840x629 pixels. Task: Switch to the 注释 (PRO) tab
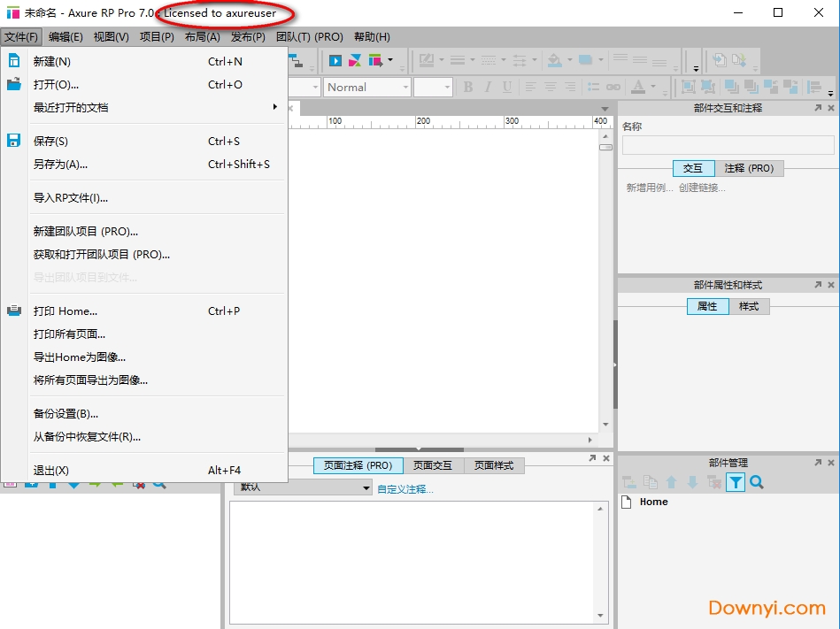pos(749,168)
